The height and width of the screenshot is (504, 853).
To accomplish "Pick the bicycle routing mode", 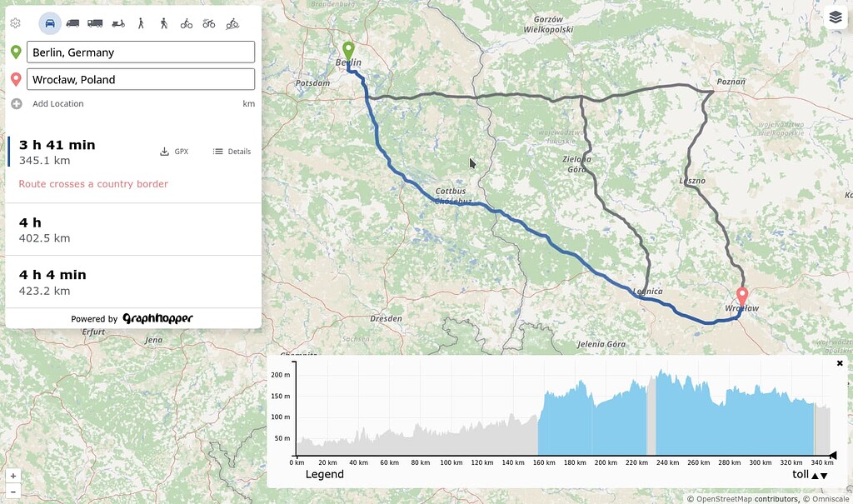I will [x=186, y=23].
